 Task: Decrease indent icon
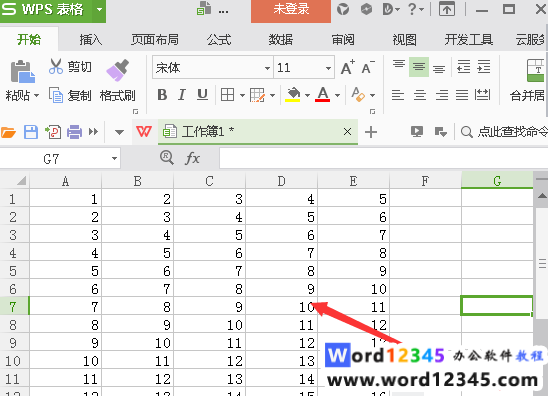463,67
